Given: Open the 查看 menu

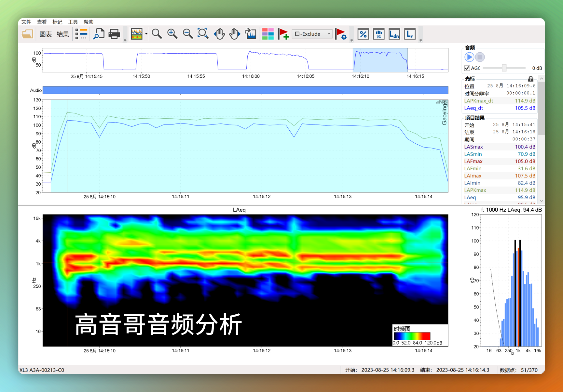Looking at the screenshot, I should 42,22.
